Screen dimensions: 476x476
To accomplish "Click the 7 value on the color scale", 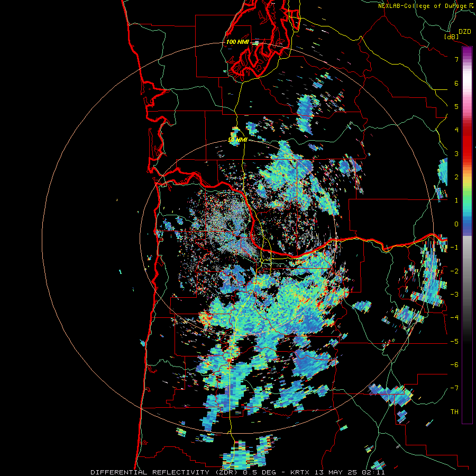I will point(456,59).
